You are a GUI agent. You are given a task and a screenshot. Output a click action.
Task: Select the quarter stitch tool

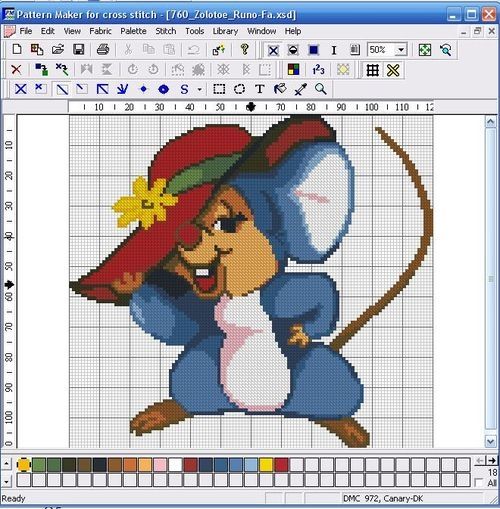point(82,89)
